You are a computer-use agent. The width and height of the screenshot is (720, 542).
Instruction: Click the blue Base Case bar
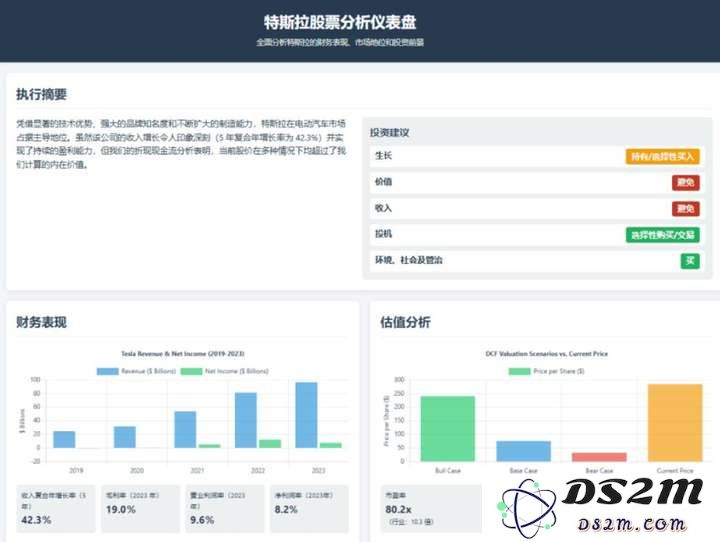(523, 451)
